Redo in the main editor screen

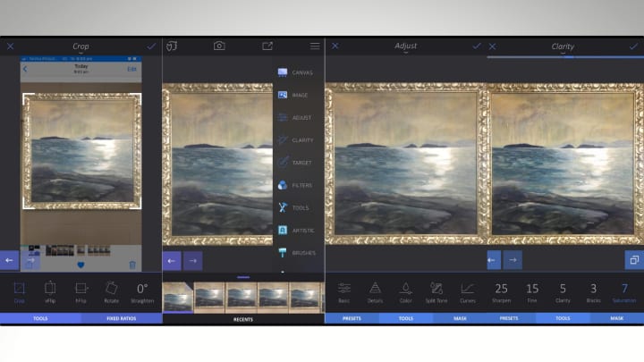click(x=192, y=261)
